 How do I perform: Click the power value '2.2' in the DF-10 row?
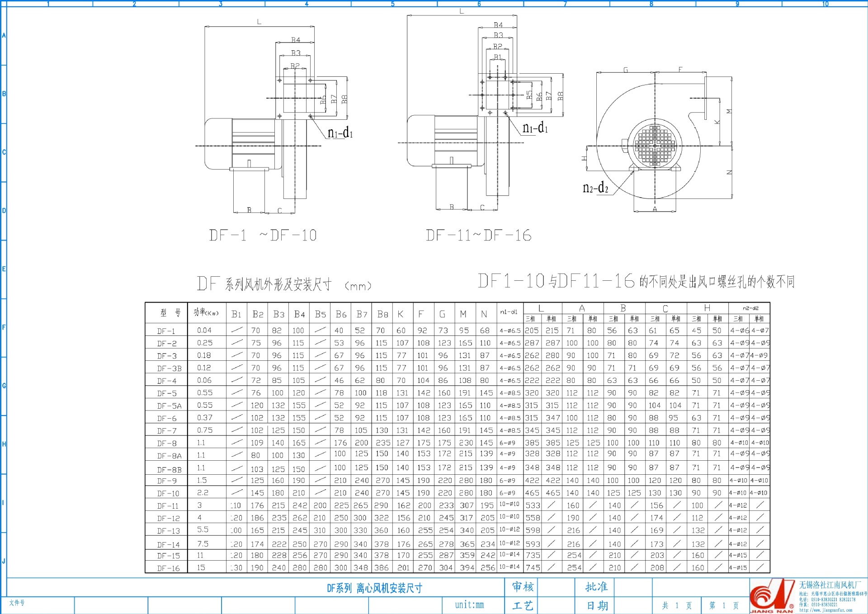[203, 493]
